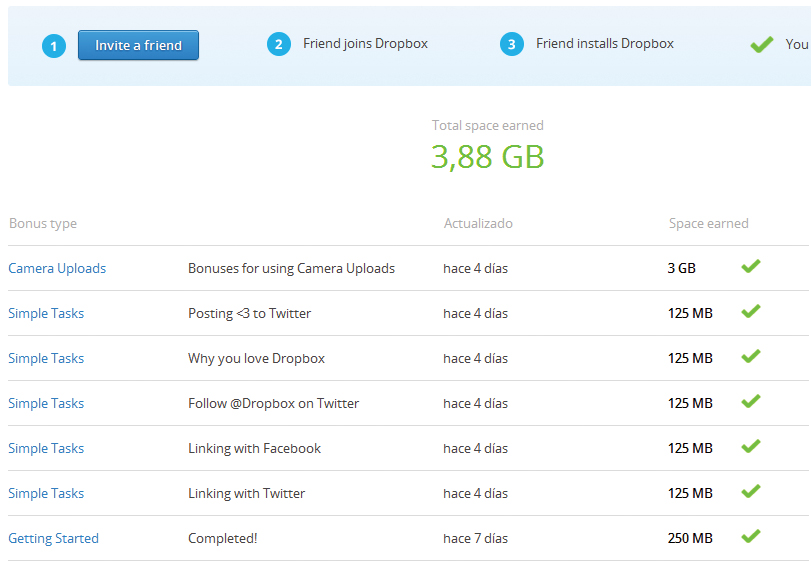Click "hace 4 días" for Posting <3 to Twitter
Screen dimensions: 811x581
click(x=475, y=314)
